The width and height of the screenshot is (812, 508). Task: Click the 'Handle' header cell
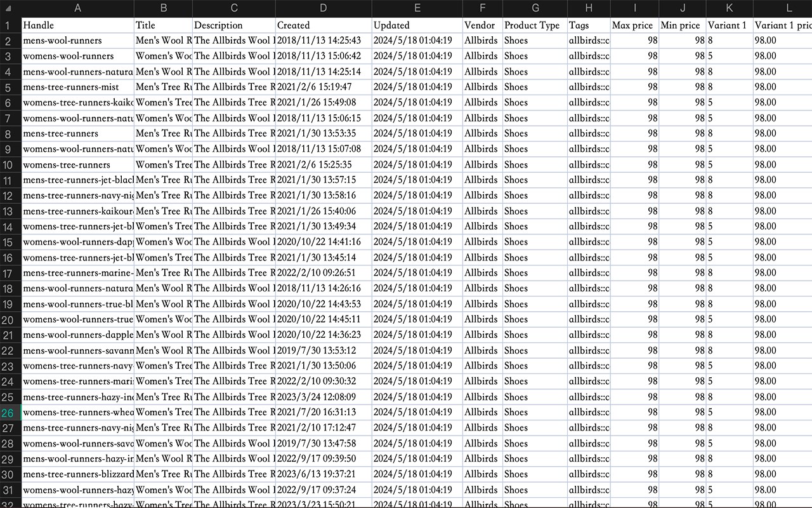[77, 25]
